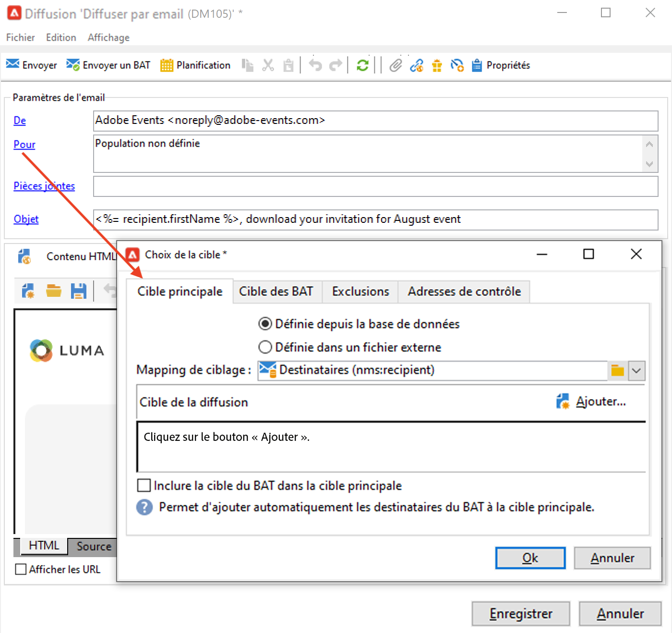The width and height of the screenshot is (672, 633).
Task: Switch to Source view tab
Action: click(94, 547)
